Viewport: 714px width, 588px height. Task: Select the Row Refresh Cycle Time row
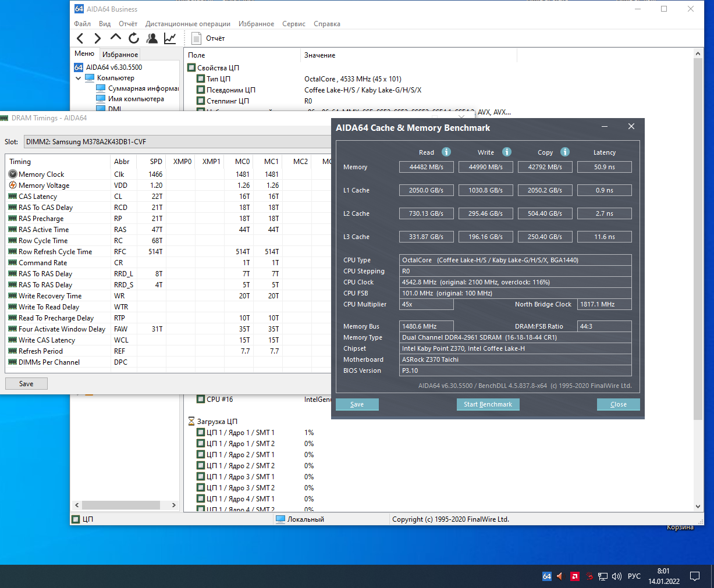[x=169, y=251]
